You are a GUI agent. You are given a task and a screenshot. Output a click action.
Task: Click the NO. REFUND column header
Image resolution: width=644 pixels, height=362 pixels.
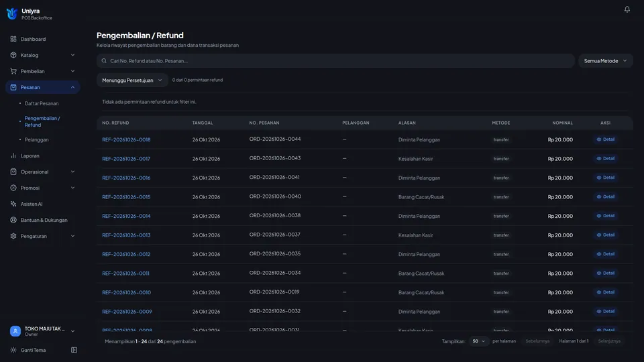[115, 123]
